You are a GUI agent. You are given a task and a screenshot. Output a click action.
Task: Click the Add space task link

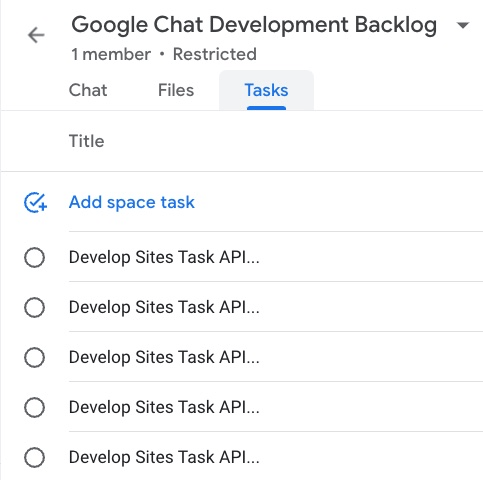point(132,202)
